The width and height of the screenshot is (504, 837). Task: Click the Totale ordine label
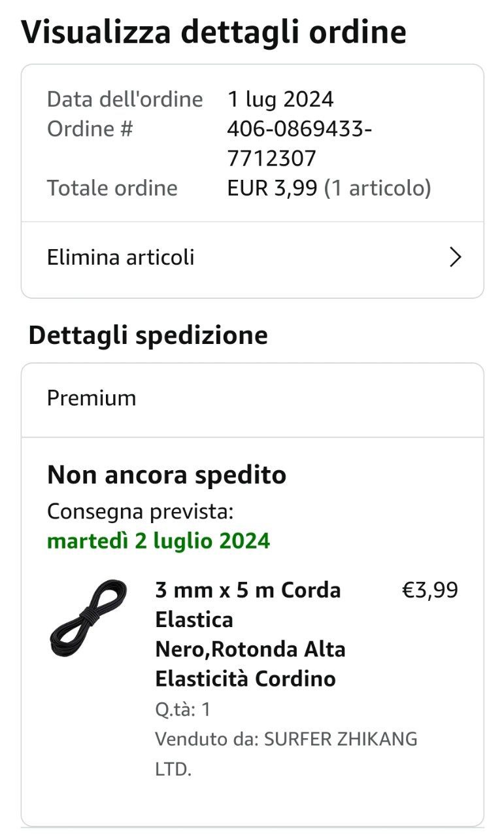click(112, 188)
